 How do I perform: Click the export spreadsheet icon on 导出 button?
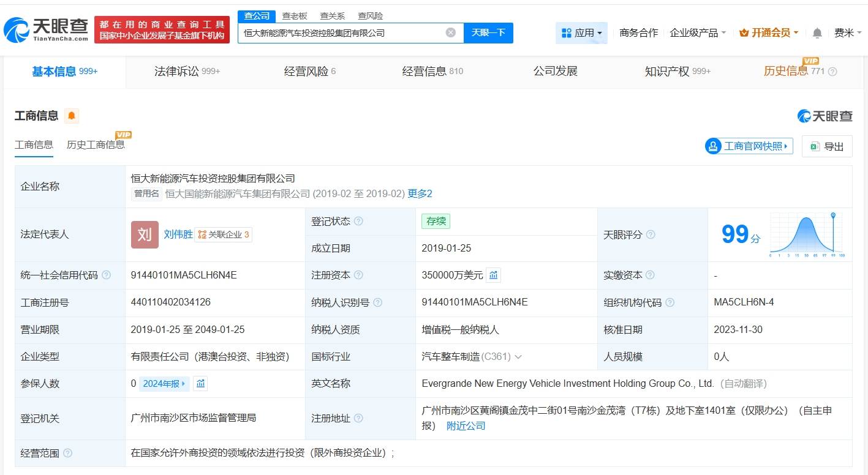pyautogui.click(x=814, y=146)
